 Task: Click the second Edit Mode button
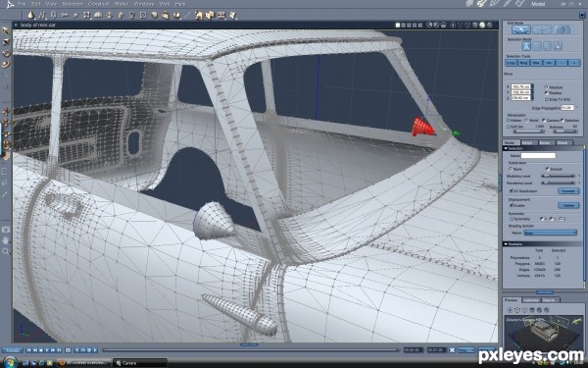[542, 29]
